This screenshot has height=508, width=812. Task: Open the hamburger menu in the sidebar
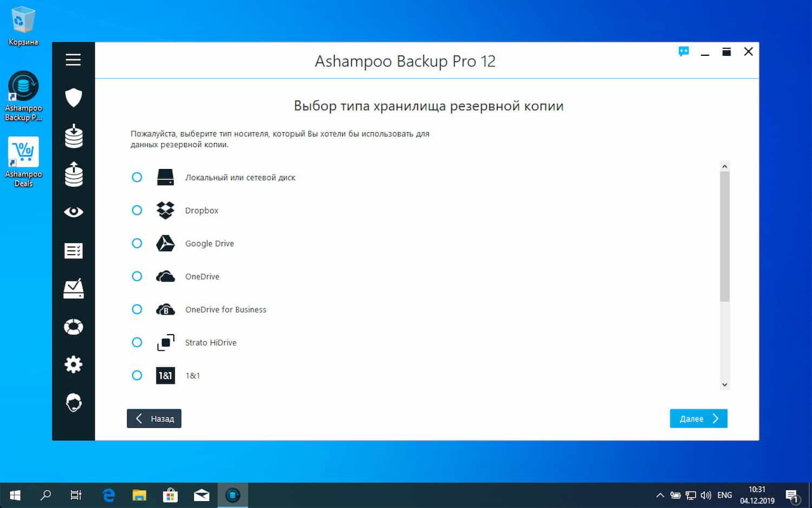(x=73, y=60)
